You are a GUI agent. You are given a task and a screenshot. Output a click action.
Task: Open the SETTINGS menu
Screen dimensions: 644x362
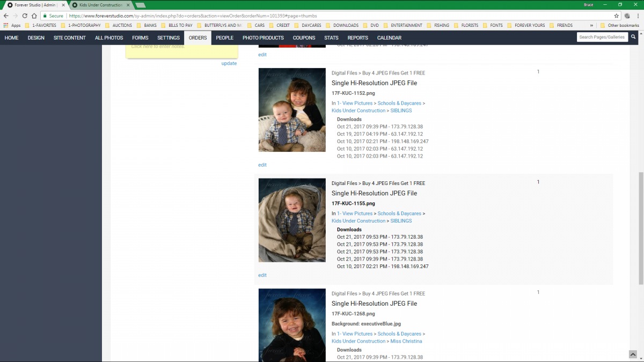pos(169,38)
